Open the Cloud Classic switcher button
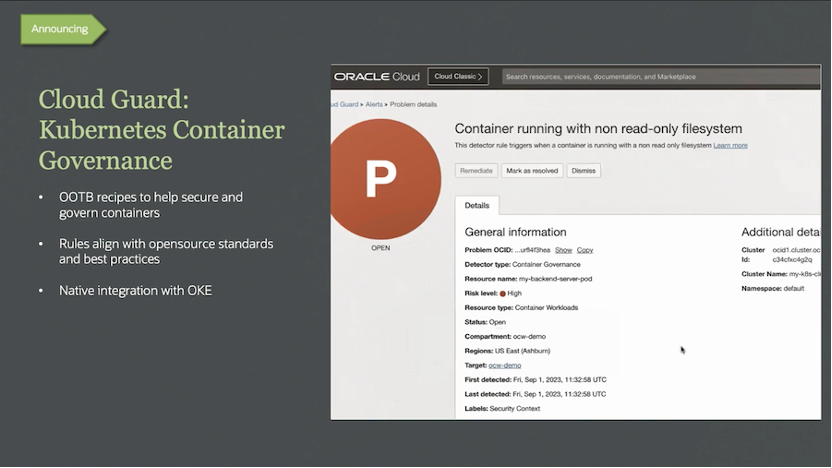 [x=458, y=76]
